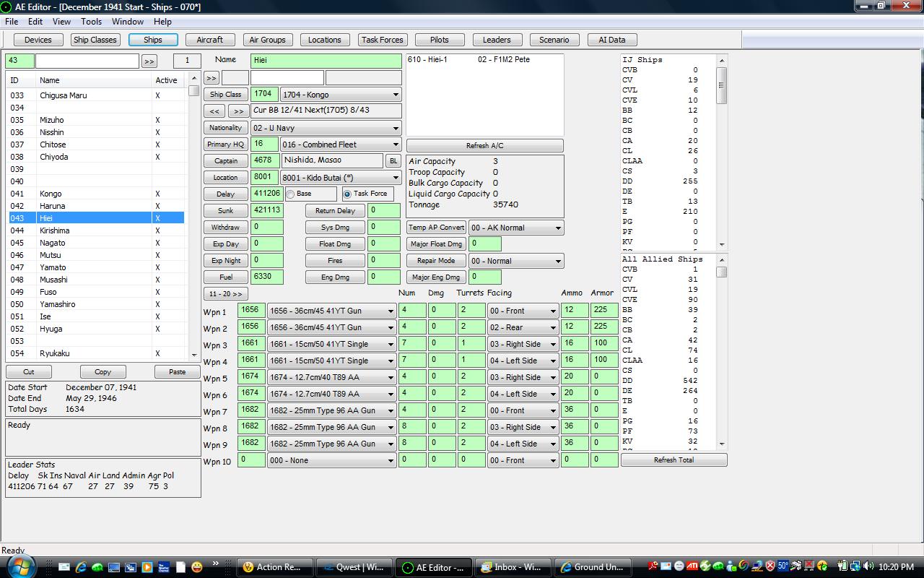Switch to the Task Forces section
Viewport: 924px width, 578px height.
tap(382, 40)
